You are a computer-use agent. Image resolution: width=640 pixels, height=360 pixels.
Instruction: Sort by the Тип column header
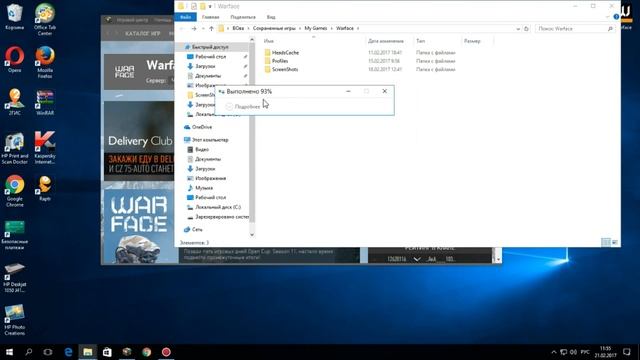[420, 41]
